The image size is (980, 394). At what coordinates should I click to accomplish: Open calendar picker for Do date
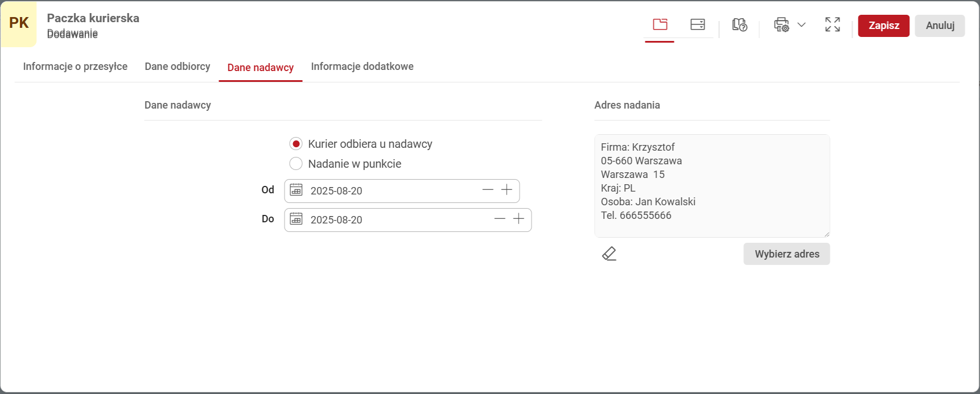tap(297, 219)
